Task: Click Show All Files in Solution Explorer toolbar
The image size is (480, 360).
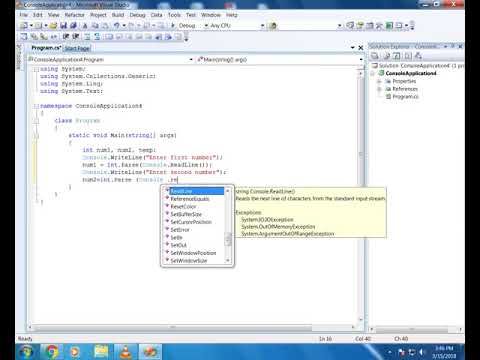Action: pyautogui.click(x=387, y=56)
